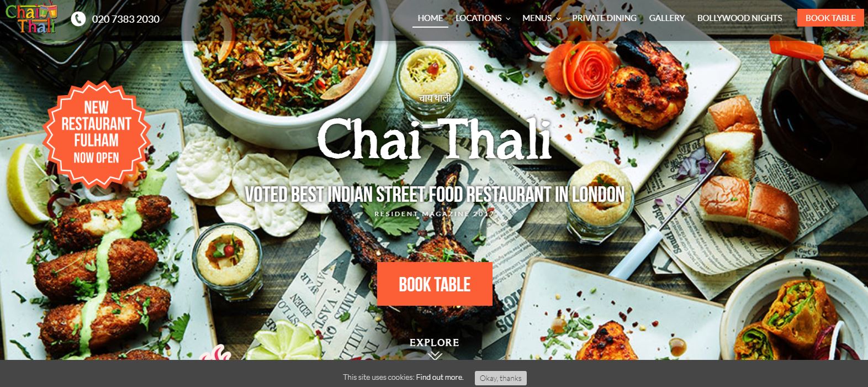This screenshot has width=868, height=387.
Task: Click the phone icon beside 020 7383 2030
Action: (78, 19)
